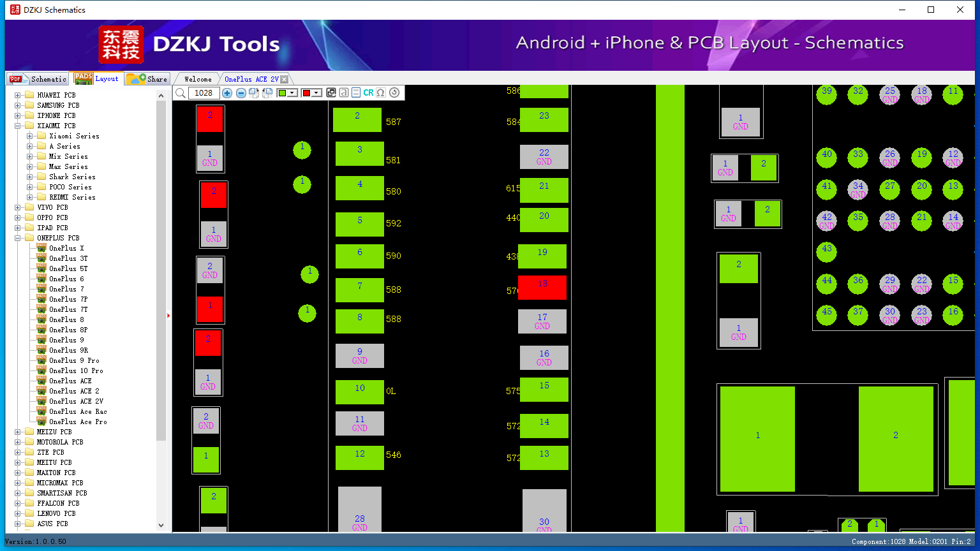Open the red color dropdown arrow
Screen dimensions: 980x551
(x=316, y=93)
